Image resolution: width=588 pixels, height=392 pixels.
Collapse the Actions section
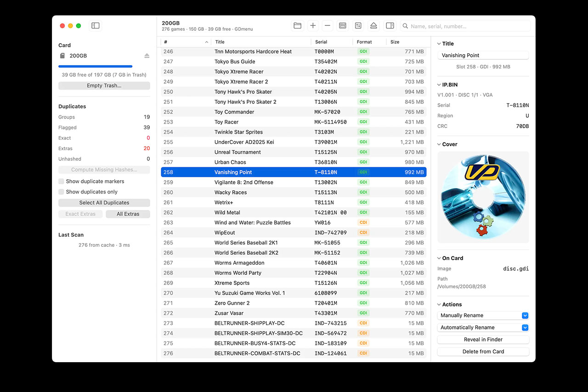[439, 305]
